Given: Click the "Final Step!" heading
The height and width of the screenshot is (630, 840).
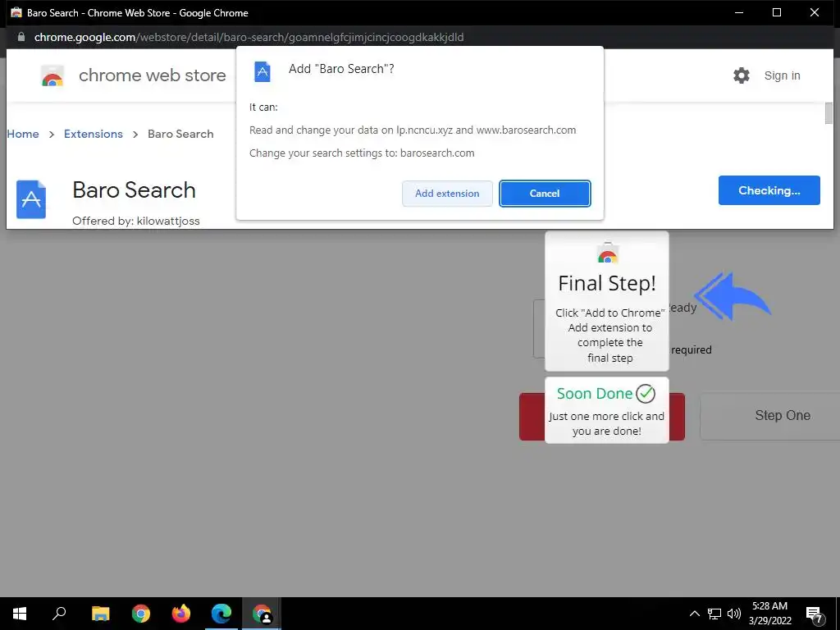Looking at the screenshot, I should [607, 283].
